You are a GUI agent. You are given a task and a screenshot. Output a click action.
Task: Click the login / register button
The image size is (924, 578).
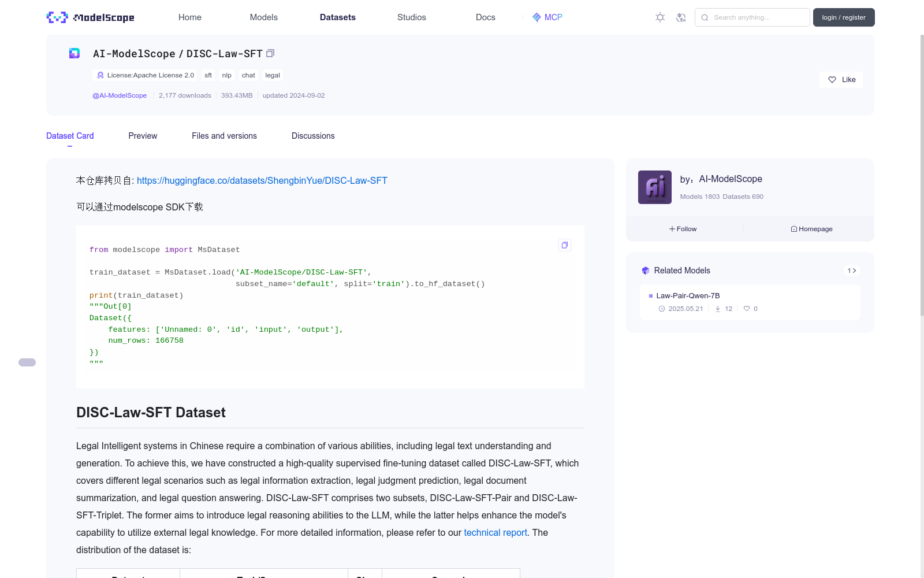(844, 17)
